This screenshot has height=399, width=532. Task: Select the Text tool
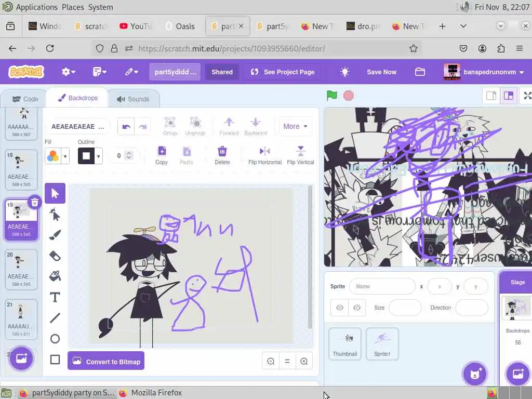pos(55,297)
